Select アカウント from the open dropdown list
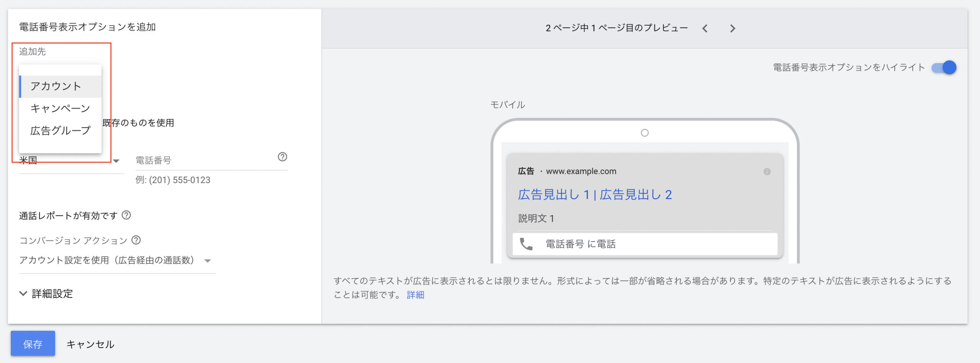This screenshot has height=363, width=980. [56, 86]
